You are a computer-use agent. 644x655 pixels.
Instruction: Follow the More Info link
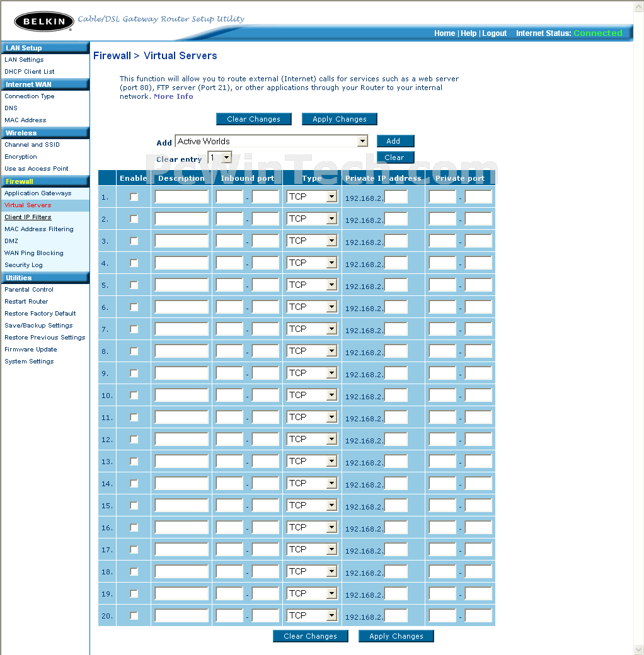[173, 96]
